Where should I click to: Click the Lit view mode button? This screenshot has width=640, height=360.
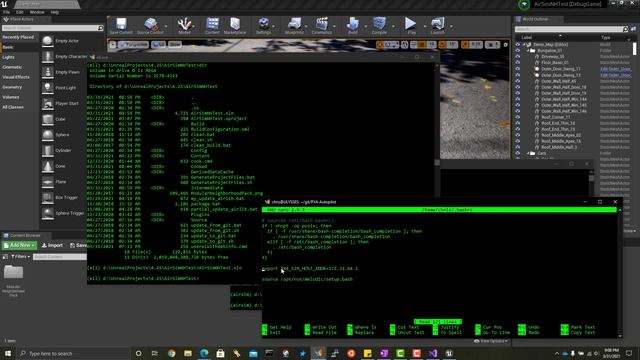point(158,44)
